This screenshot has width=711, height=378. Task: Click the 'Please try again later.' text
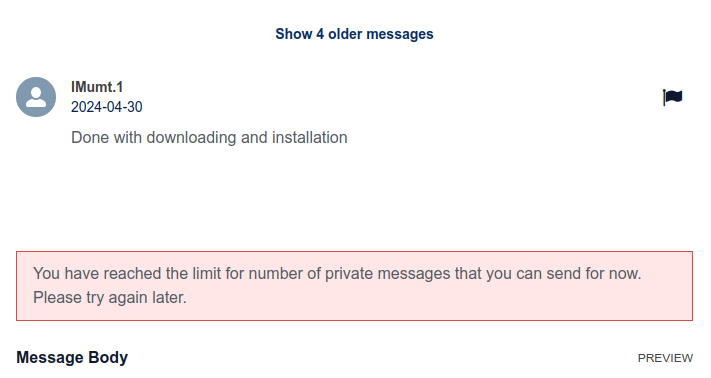110,298
